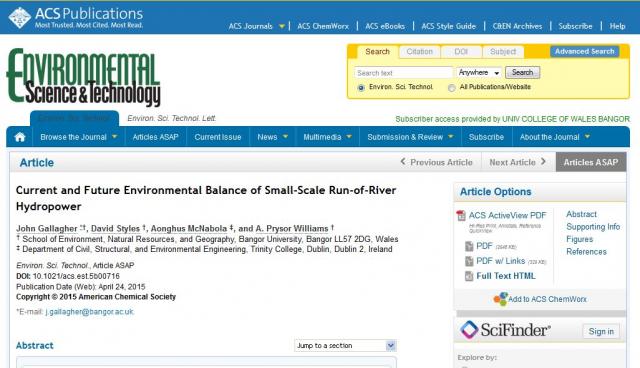Image resolution: width=640 pixels, height=368 pixels.
Task: Open the Anywhere search scope dropdown
Action: (x=479, y=73)
